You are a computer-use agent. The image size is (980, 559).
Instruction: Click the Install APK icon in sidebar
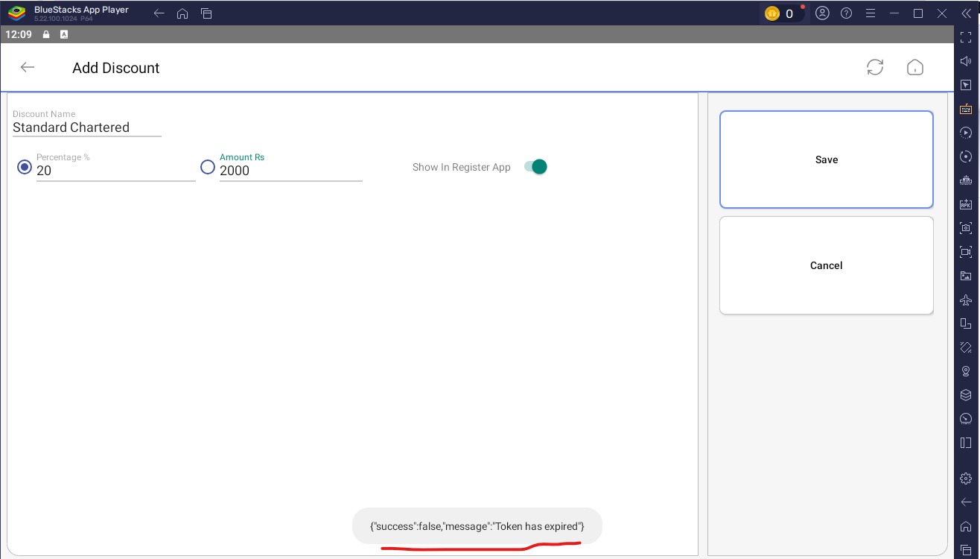click(x=966, y=204)
